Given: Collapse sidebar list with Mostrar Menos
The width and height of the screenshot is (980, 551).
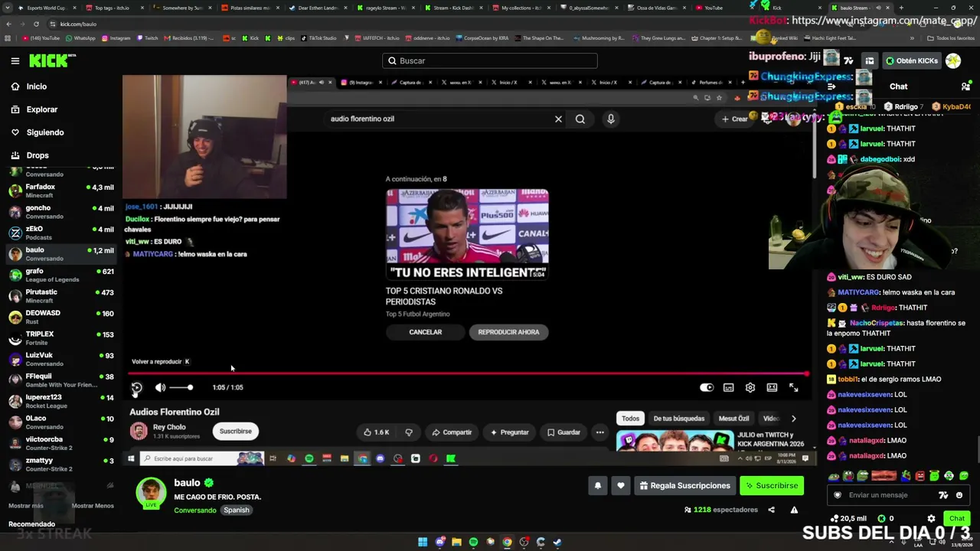Looking at the screenshot, I should point(92,506).
